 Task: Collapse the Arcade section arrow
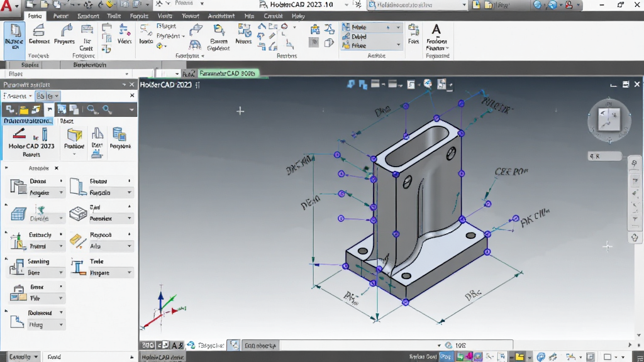point(6,168)
